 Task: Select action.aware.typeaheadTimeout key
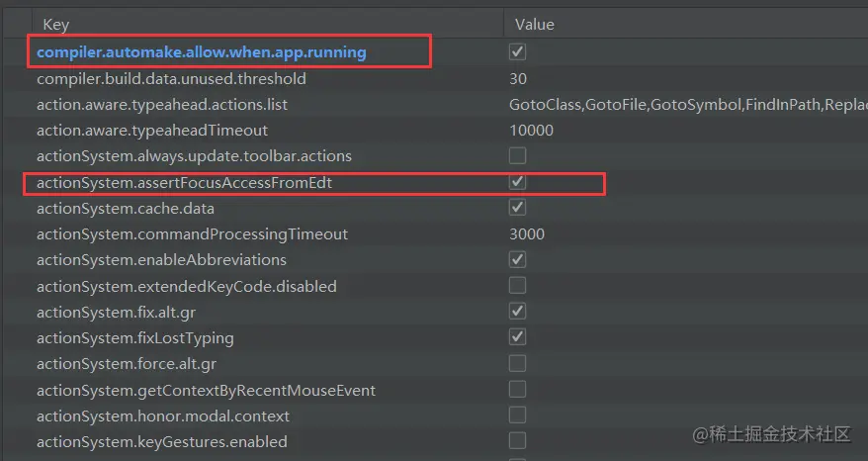click(x=152, y=131)
